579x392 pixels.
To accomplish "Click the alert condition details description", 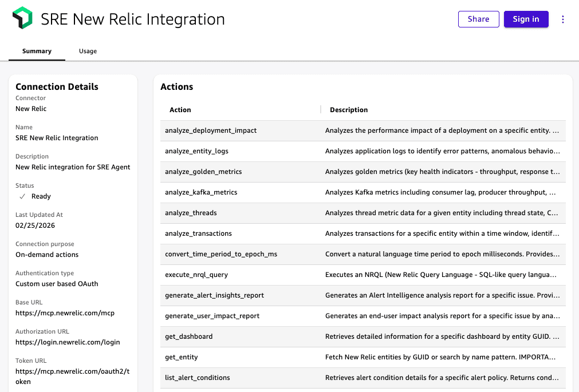I will (x=442, y=378).
